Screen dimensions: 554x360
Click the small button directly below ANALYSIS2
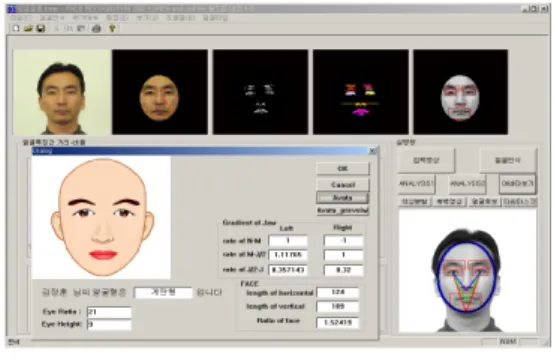click(x=449, y=202)
